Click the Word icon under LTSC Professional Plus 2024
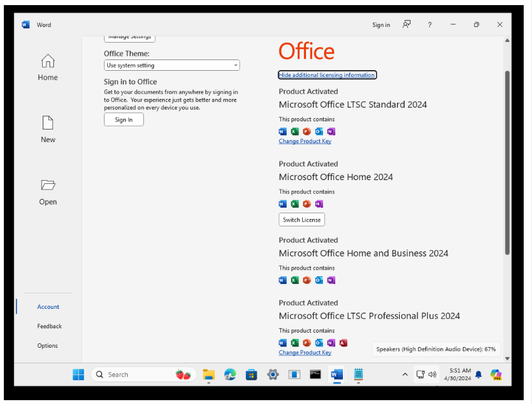532x404 pixels. tap(283, 343)
